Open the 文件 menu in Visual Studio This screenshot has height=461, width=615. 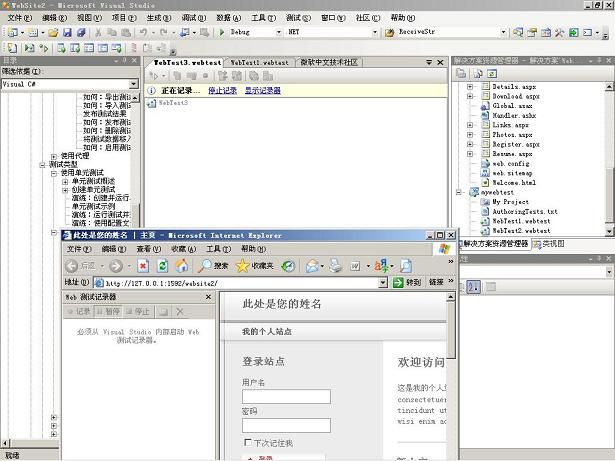coord(20,18)
